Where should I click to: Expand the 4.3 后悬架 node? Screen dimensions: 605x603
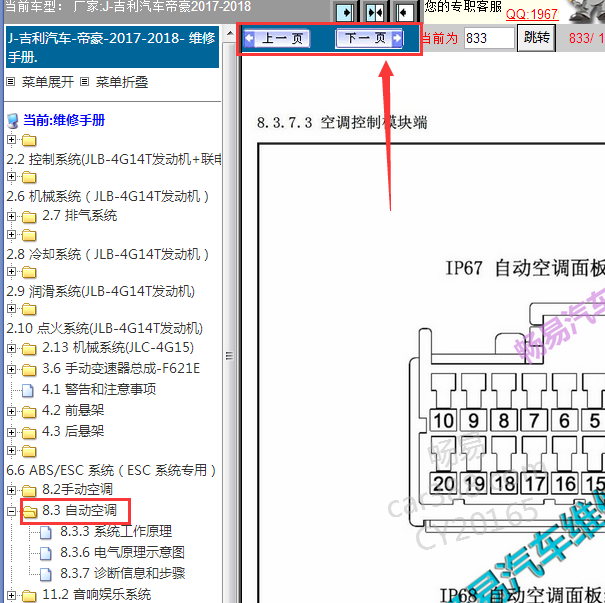pyautogui.click(x=11, y=432)
